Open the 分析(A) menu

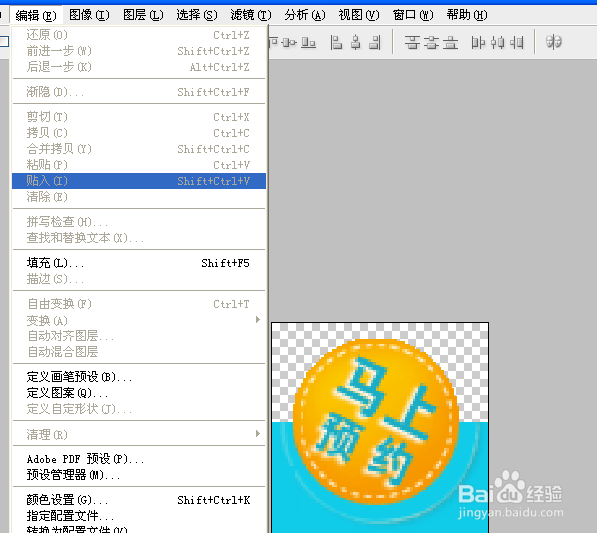click(305, 15)
